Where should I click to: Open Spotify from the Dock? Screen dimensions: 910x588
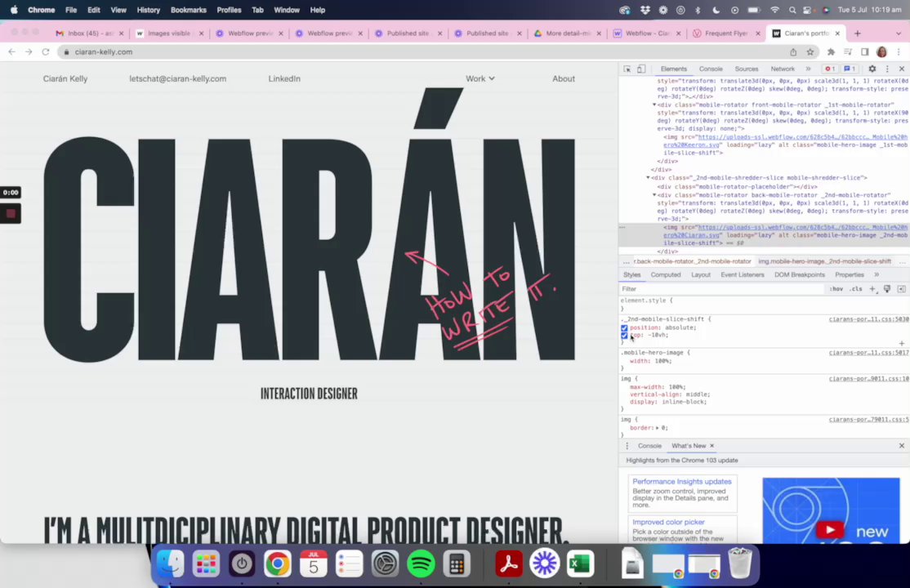click(421, 563)
